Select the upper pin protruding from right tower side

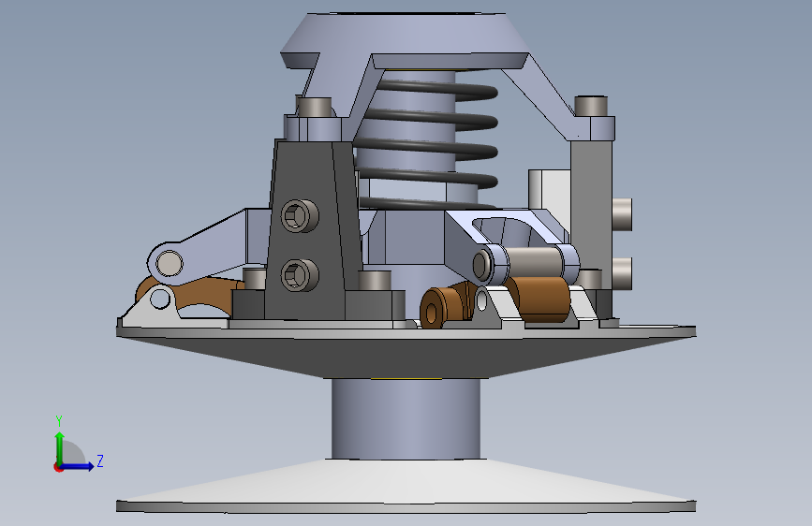click(622, 213)
